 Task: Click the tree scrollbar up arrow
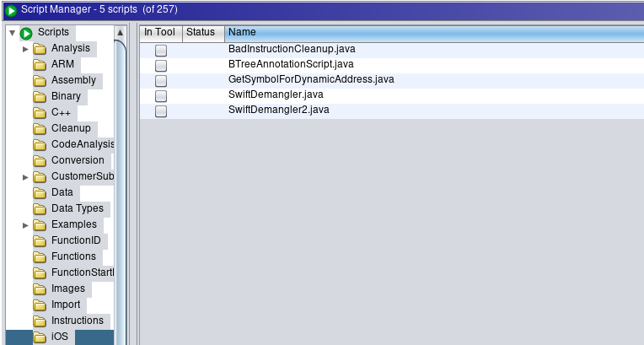click(120, 33)
